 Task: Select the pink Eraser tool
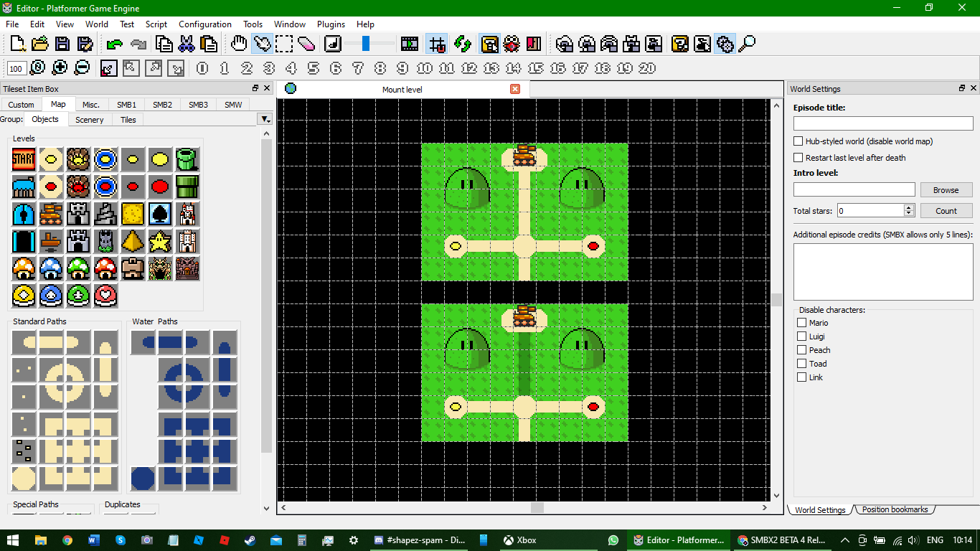(306, 44)
